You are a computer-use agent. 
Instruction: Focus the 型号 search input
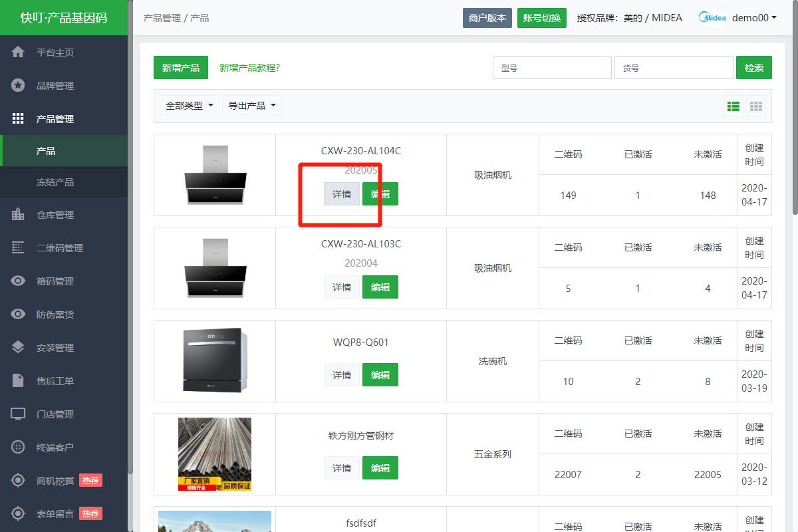[552, 68]
